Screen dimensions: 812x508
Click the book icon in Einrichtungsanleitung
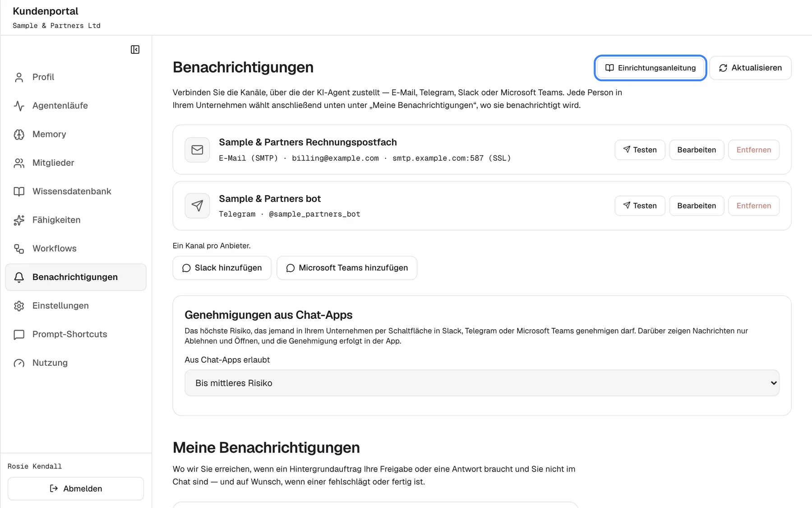point(609,68)
